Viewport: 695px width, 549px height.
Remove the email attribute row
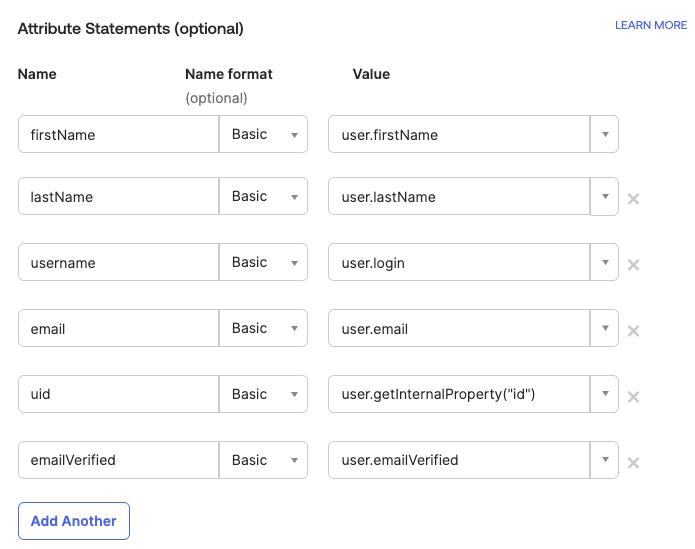click(633, 331)
